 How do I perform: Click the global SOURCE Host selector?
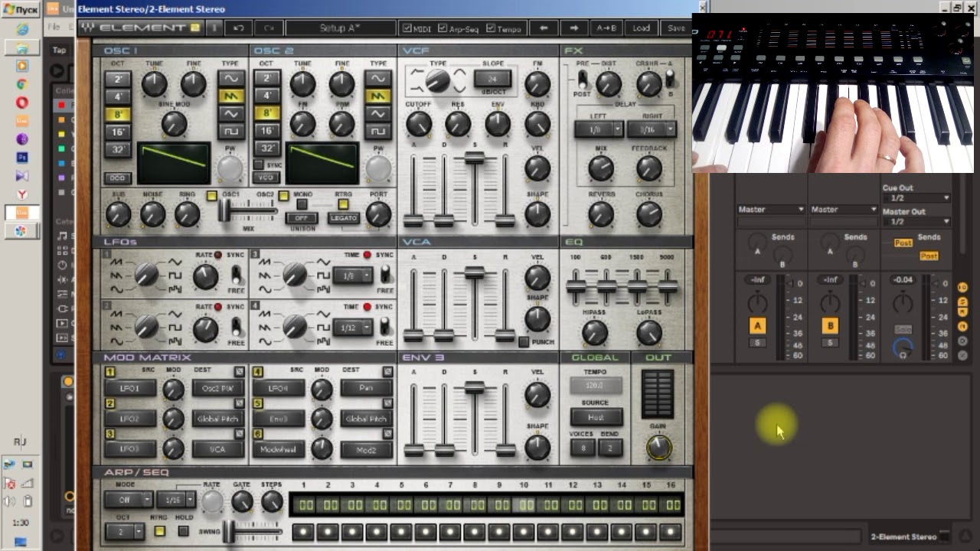596,417
